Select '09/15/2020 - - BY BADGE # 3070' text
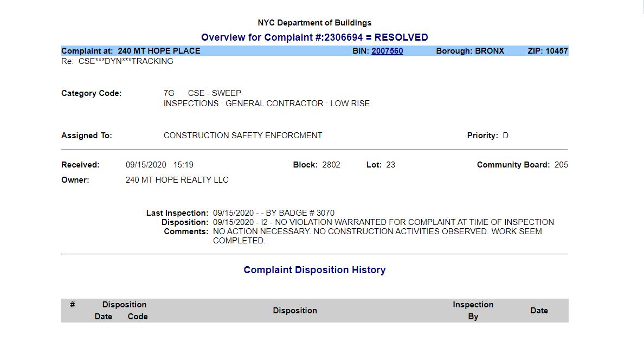This screenshot has height=348, width=644. 274,213
